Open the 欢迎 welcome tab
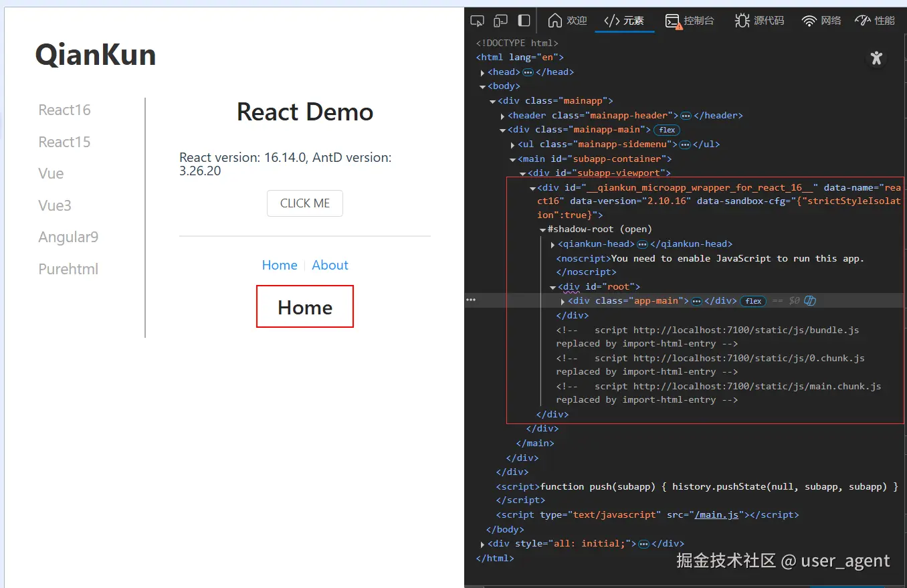Image resolution: width=907 pixels, height=588 pixels. click(567, 21)
